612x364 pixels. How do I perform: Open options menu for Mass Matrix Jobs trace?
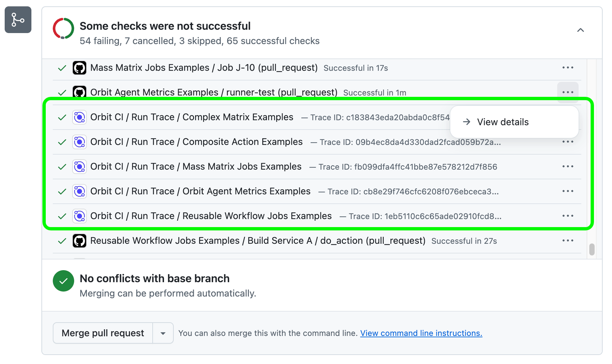[x=568, y=167]
